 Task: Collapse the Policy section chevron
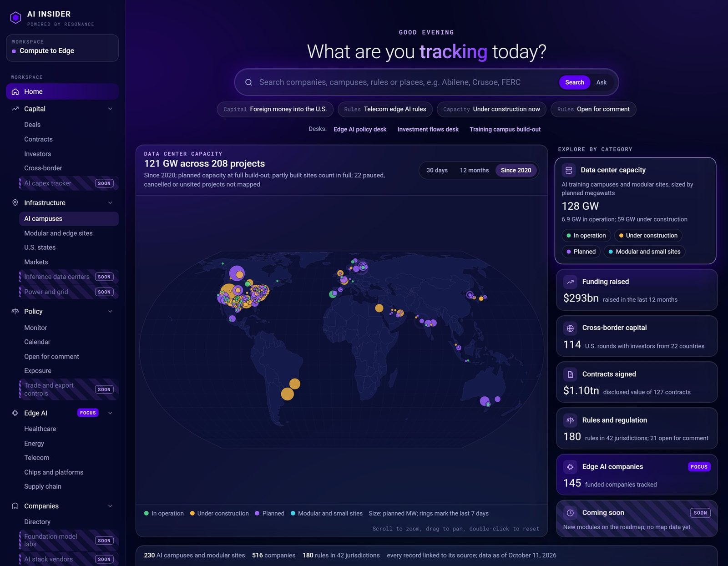[x=110, y=311]
